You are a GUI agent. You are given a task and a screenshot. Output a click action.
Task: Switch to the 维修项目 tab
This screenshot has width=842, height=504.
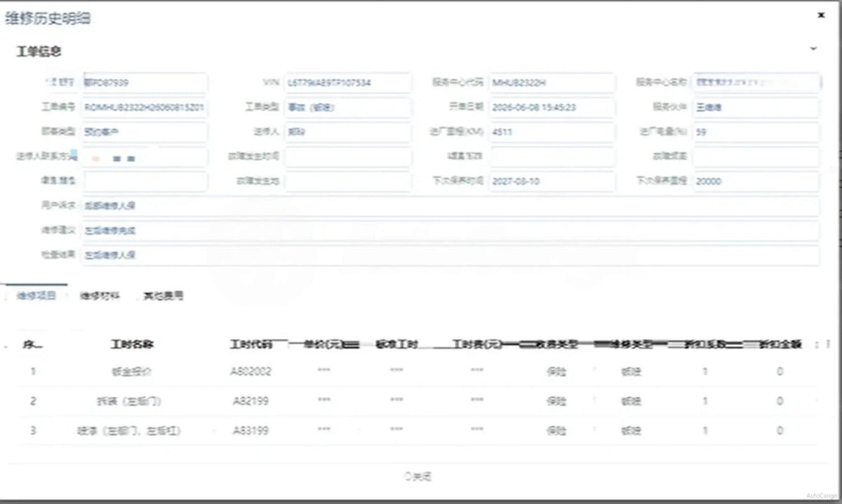36,296
